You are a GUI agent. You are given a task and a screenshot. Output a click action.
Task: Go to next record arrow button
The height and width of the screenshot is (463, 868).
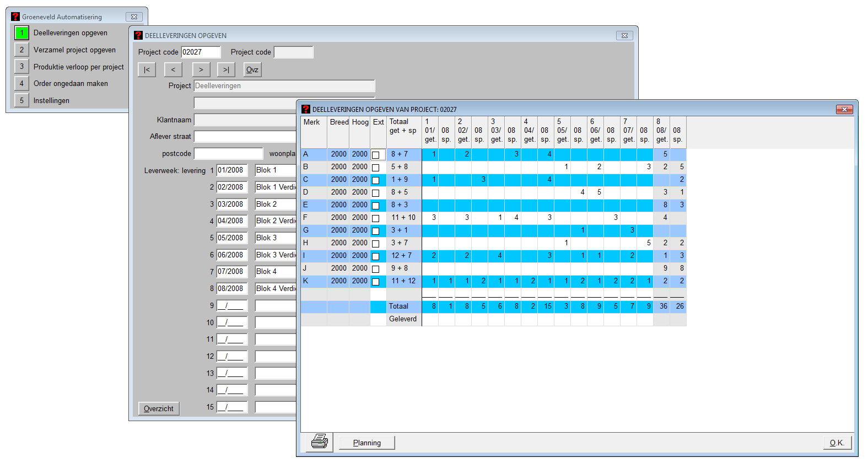click(x=201, y=69)
